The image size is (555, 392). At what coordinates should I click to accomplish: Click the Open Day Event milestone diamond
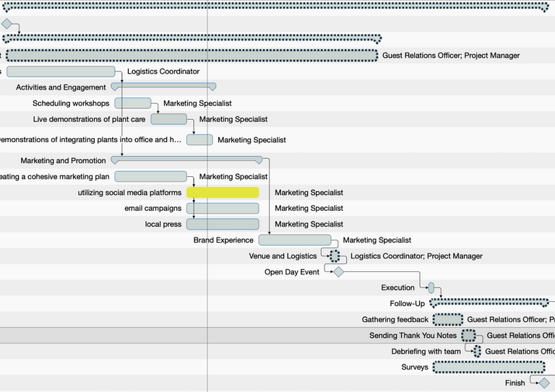pyautogui.click(x=337, y=272)
